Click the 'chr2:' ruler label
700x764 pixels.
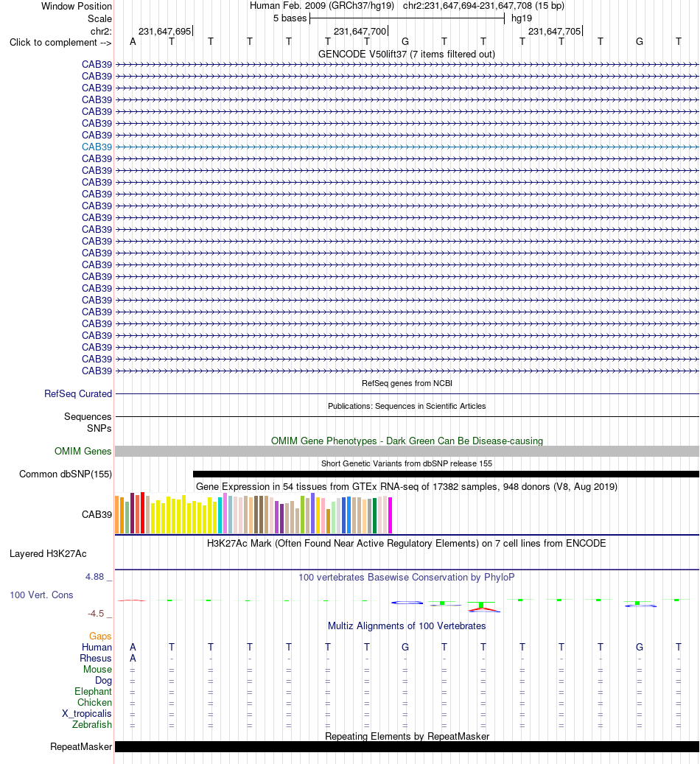tap(101, 32)
